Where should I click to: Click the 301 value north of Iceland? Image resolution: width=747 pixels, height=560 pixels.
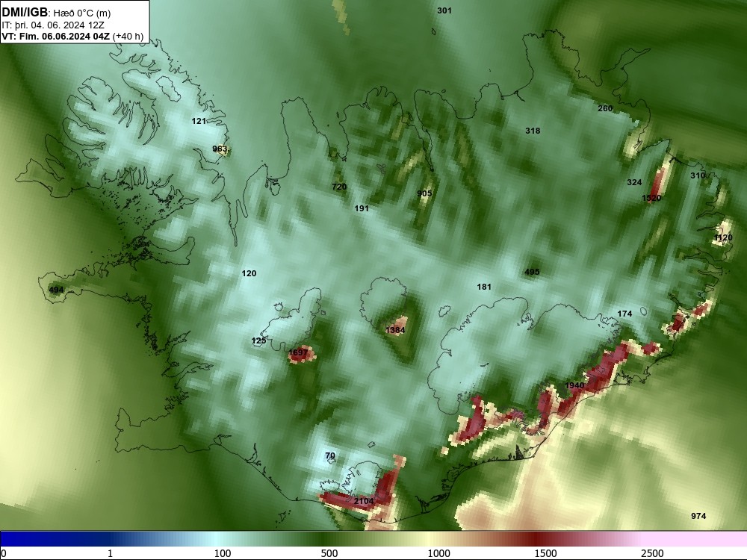(x=444, y=10)
